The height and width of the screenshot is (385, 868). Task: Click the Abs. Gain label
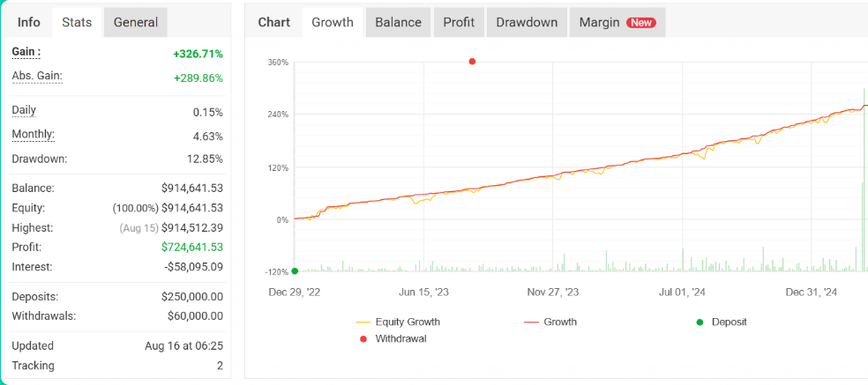point(36,77)
